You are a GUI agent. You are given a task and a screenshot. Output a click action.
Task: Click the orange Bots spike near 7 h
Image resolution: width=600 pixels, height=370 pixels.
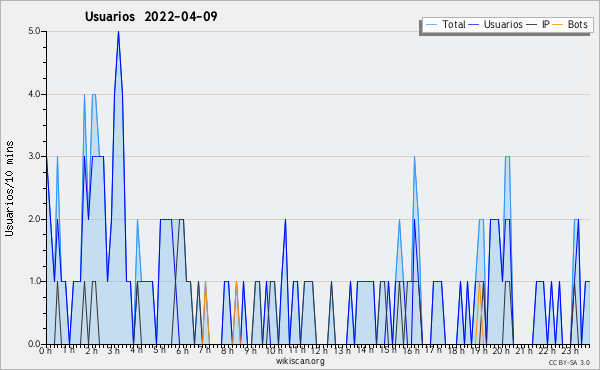(205, 282)
